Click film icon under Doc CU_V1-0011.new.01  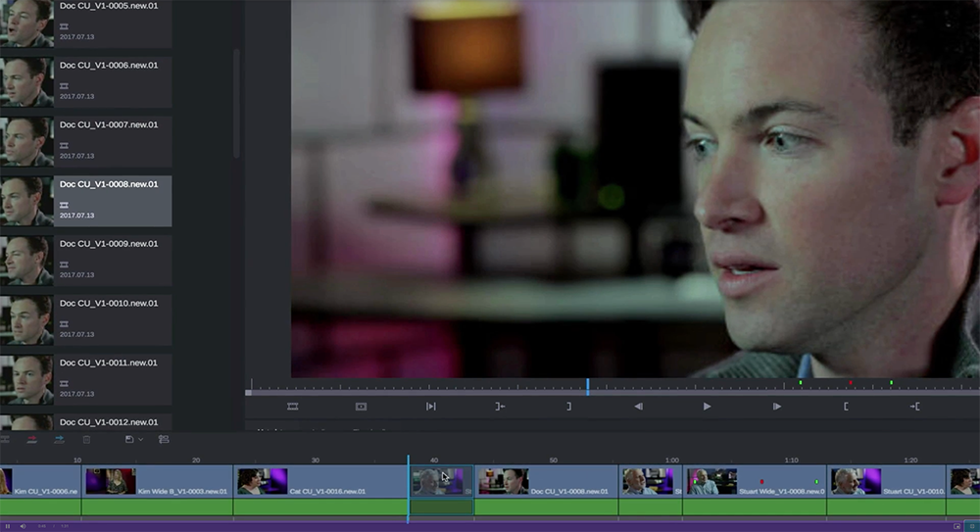click(x=64, y=383)
